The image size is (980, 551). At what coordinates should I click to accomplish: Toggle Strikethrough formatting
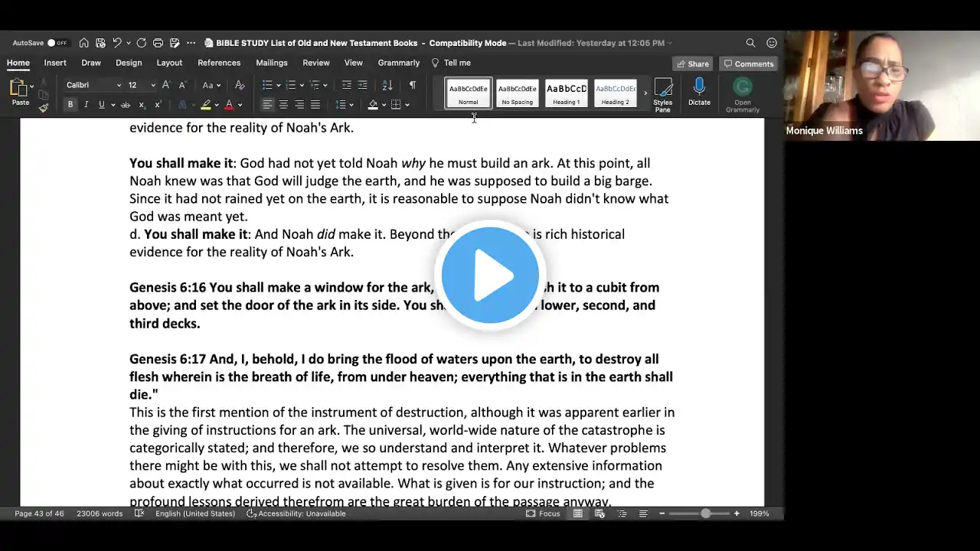coord(125,105)
